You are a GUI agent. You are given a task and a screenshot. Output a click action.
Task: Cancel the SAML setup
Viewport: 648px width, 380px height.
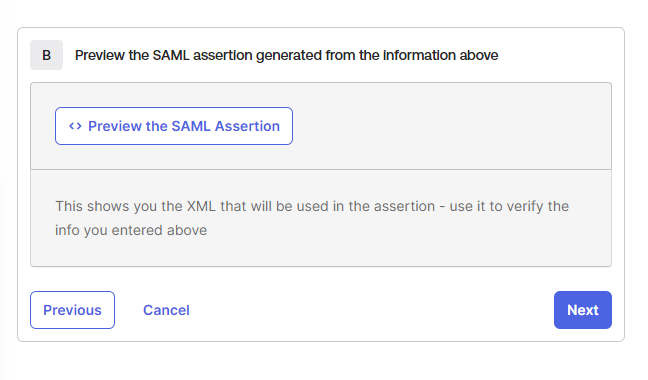(x=166, y=310)
